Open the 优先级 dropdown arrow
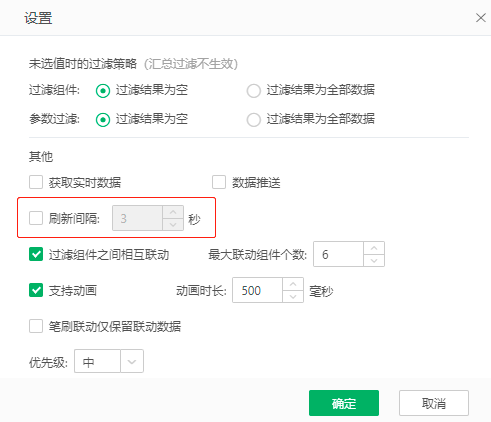 (x=132, y=361)
